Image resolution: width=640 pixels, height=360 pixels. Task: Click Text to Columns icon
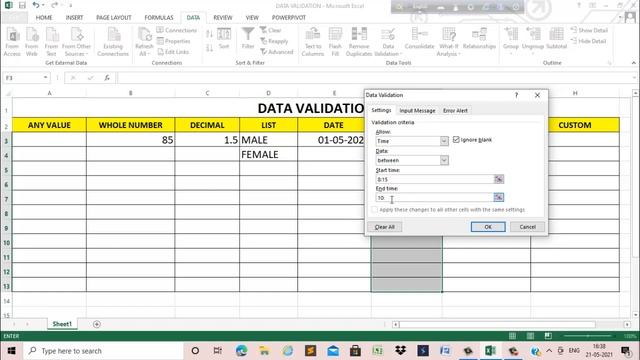(x=313, y=42)
